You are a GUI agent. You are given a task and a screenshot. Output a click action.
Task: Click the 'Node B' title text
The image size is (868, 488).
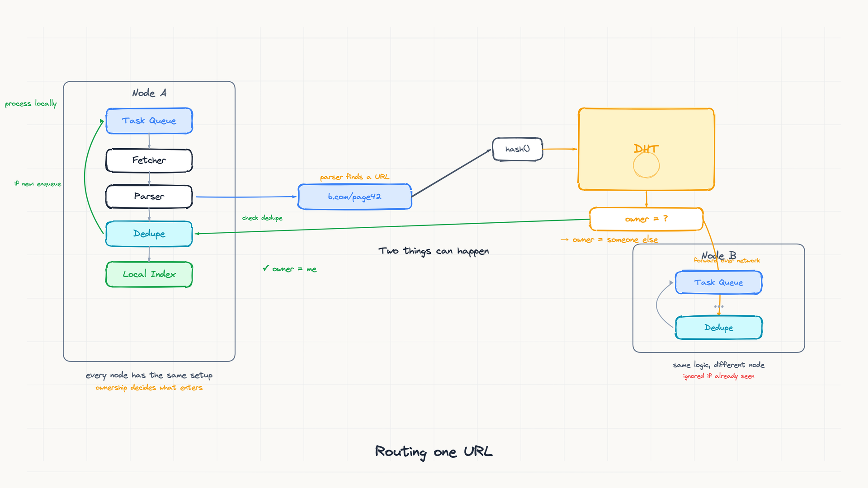[x=719, y=255]
